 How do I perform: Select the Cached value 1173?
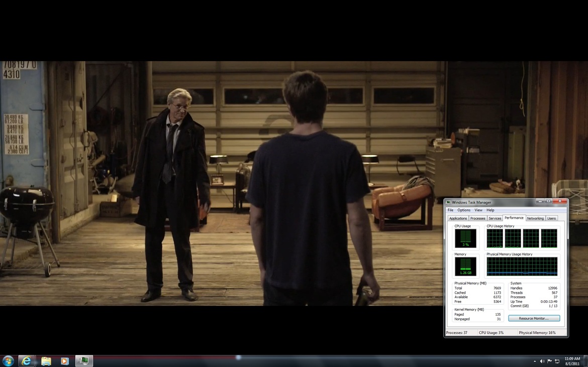[497, 293]
